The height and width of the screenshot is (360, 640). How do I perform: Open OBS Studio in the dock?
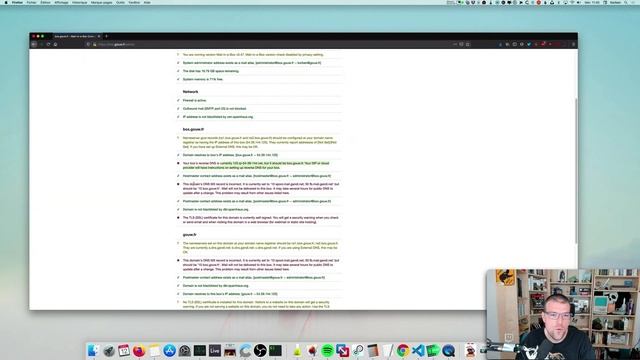[x=260, y=350]
